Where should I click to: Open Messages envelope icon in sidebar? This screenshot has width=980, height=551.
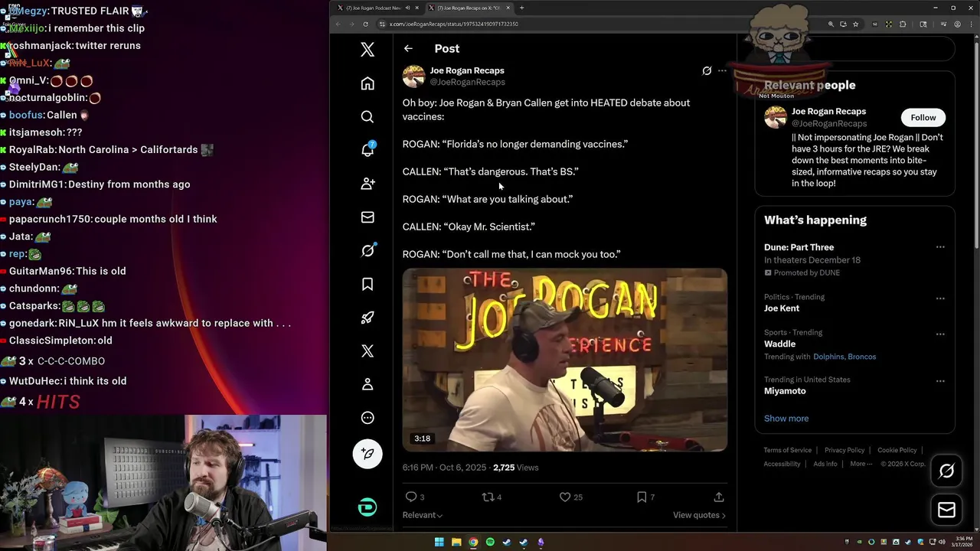[367, 217]
